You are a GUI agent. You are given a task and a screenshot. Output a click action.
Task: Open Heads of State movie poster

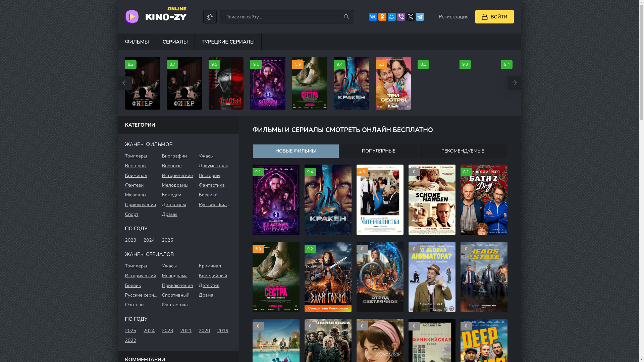tap(484, 277)
